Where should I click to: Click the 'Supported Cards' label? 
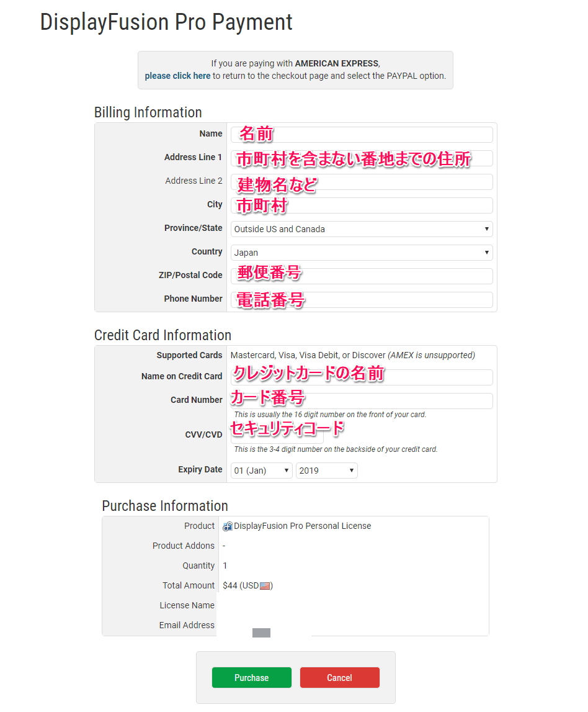point(189,355)
